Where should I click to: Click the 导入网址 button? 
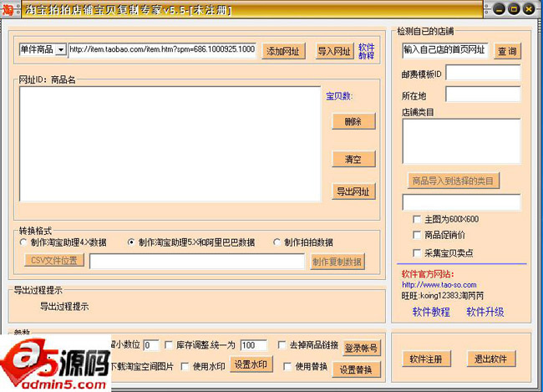334,51
